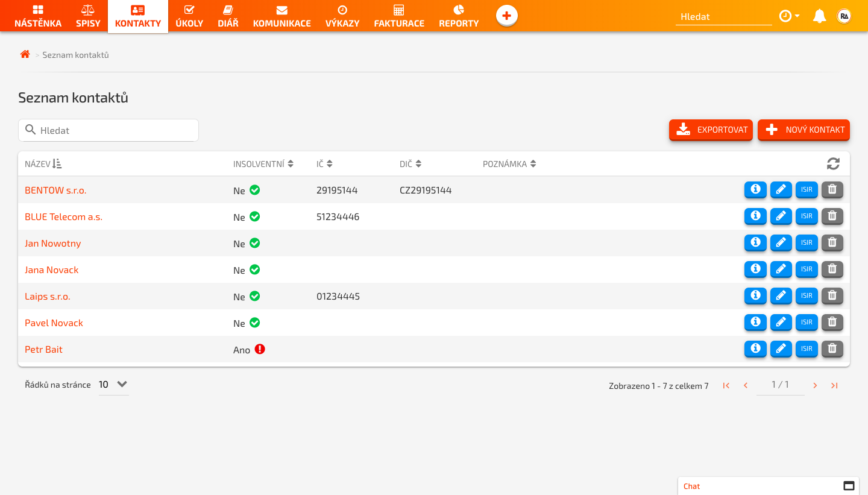Edit BLUE Telecom a.s. contact
868x495 pixels.
[x=781, y=216]
